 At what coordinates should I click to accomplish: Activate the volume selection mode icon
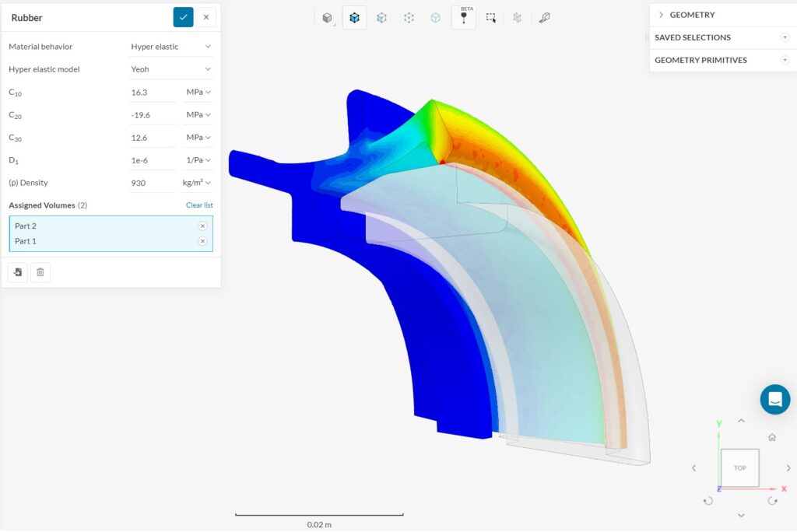[354, 17]
